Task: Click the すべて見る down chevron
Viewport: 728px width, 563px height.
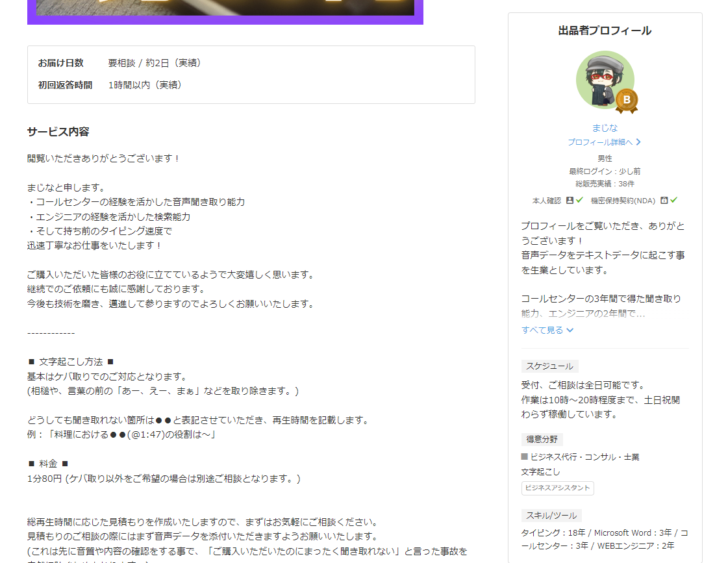Action: (x=570, y=330)
